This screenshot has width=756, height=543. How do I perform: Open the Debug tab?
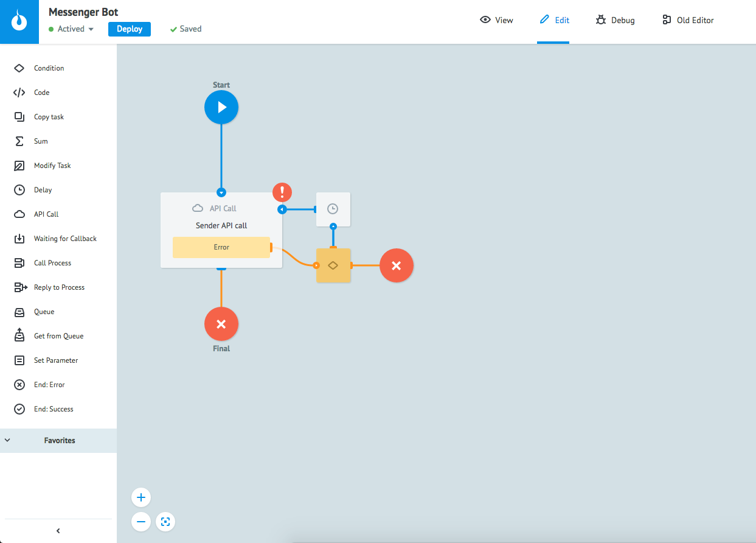615,20
